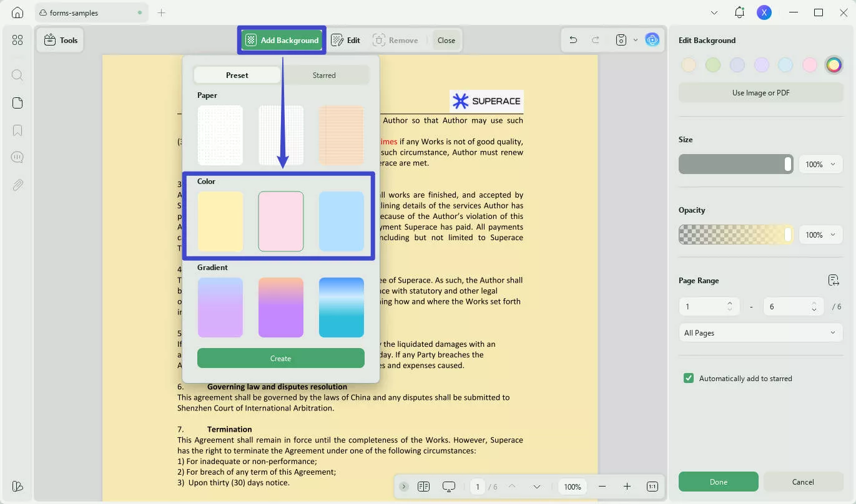Expand the Opacity percentage dropdown
The image size is (856, 504).
pos(820,235)
